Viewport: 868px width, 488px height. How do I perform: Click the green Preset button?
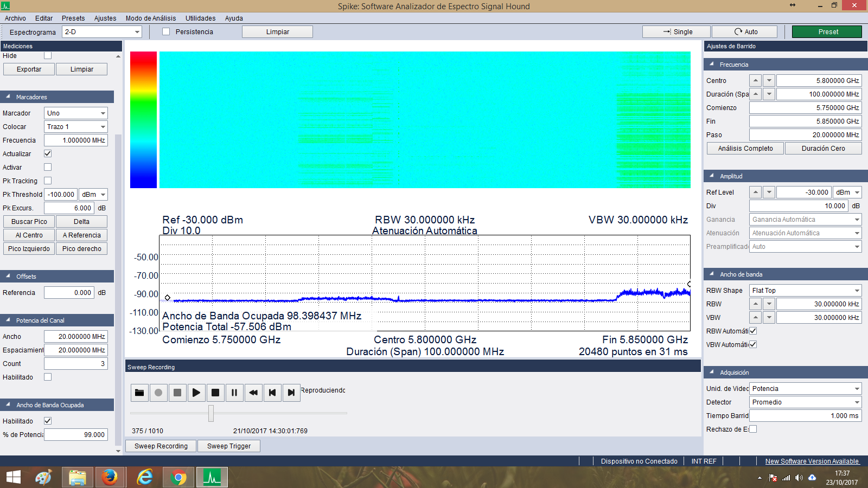(827, 32)
